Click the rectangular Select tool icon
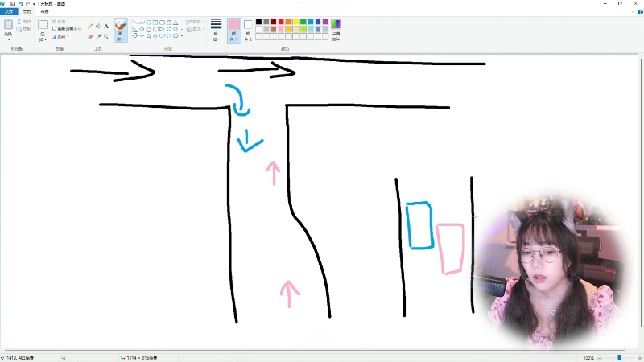Viewport: 644px width, 362px height. [x=43, y=25]
